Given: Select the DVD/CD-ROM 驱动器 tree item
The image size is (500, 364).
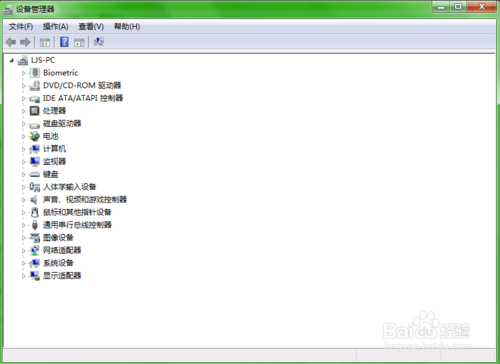Looking at the screenshot, I should click(x=82, y=86).
